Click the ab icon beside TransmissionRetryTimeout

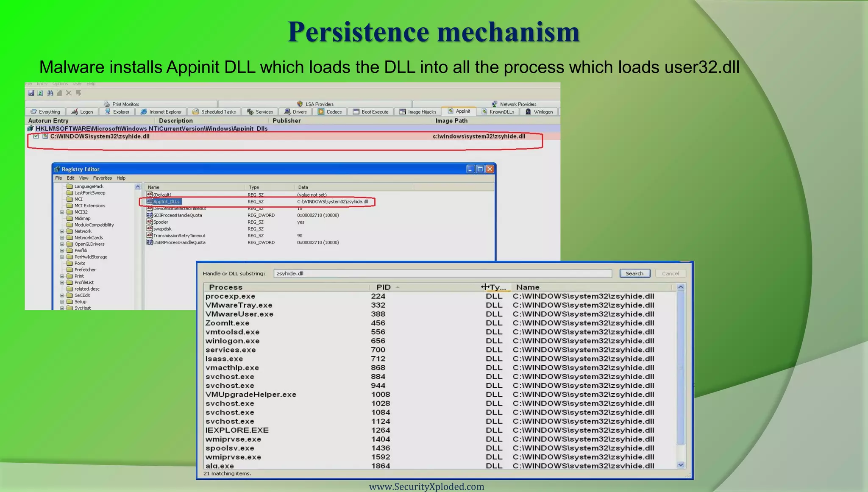point(149,235)
